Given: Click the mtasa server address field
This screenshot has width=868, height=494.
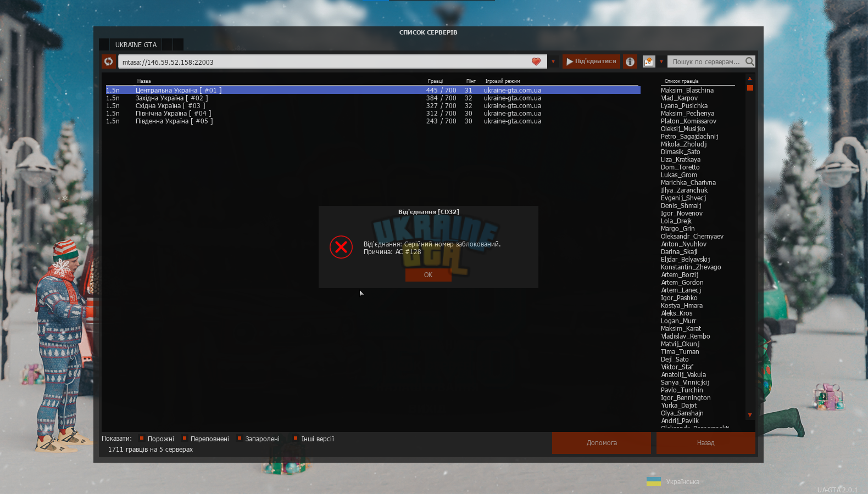Looking at the screenshot, I should [332, 61].
